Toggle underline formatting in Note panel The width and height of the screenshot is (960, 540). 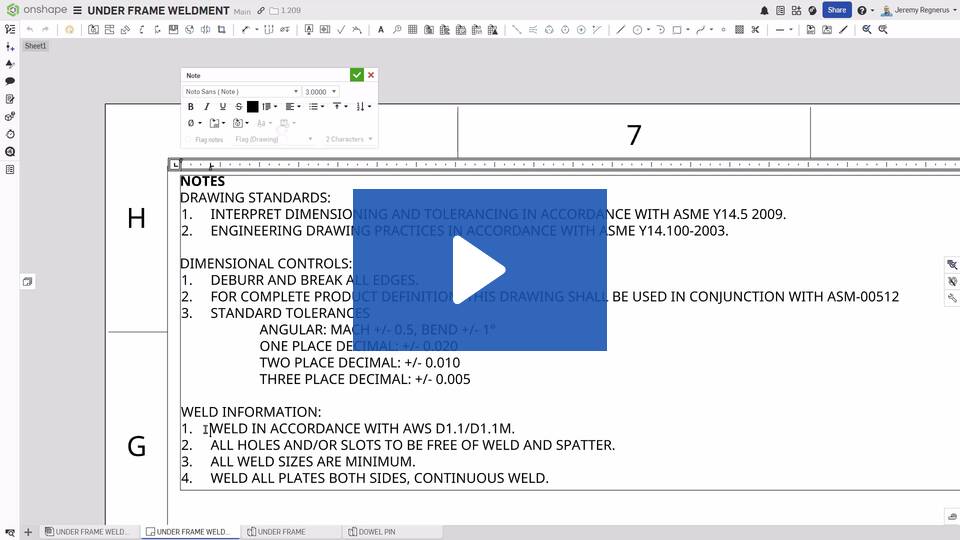point(223,107)
